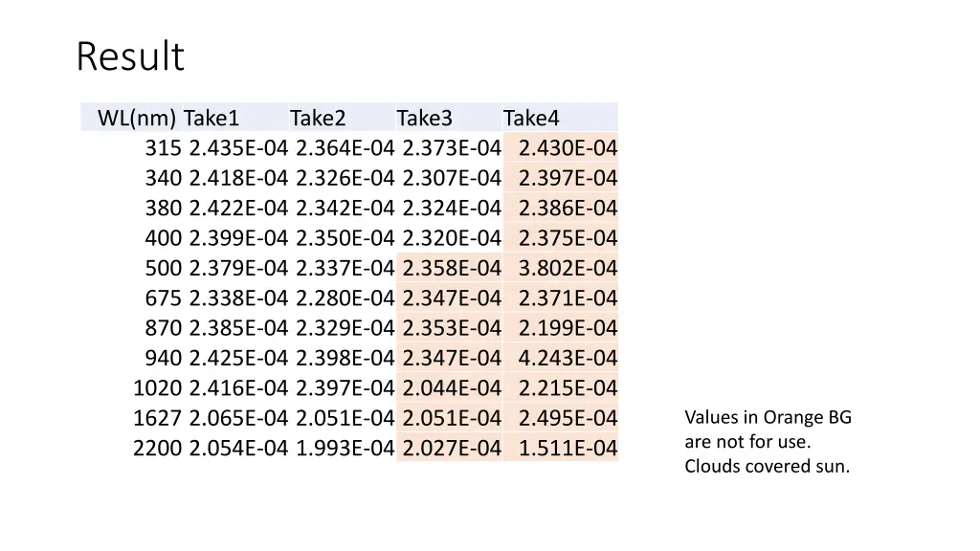This screenshot has height=551, width=980.
Task: Click the Result slide title
Action: tap(130, 56)
